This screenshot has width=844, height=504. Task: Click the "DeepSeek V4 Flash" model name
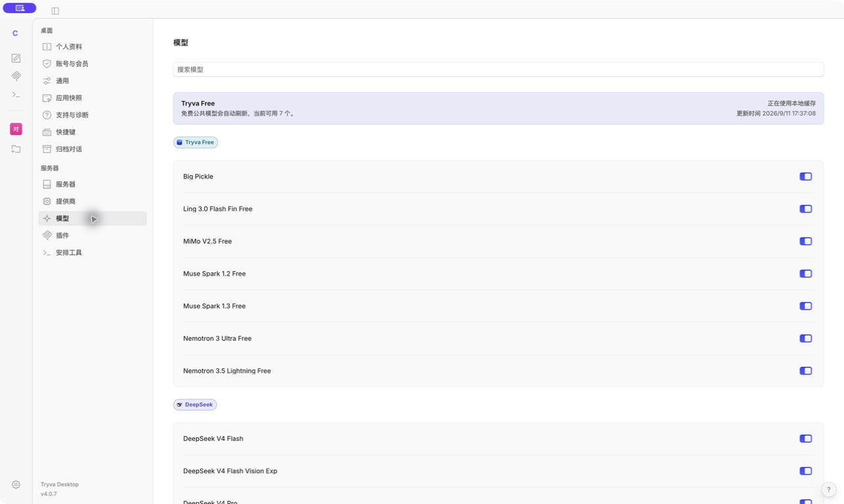213,438
